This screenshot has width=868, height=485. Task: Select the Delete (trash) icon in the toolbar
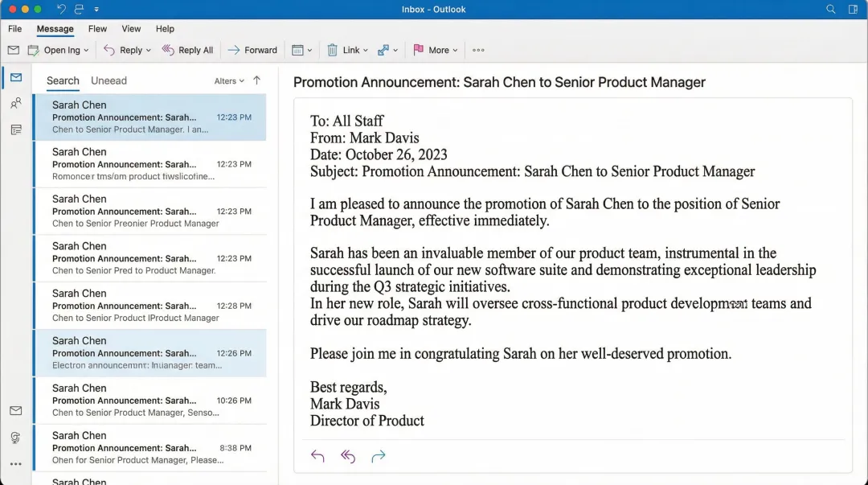tap(333, 50)
